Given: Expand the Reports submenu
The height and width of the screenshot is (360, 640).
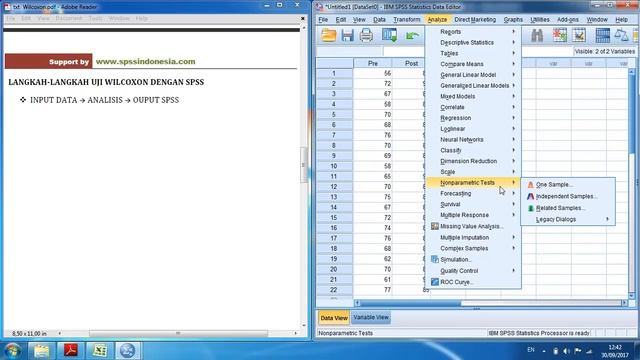Looking at the screenshot, I should pos(473,32).
